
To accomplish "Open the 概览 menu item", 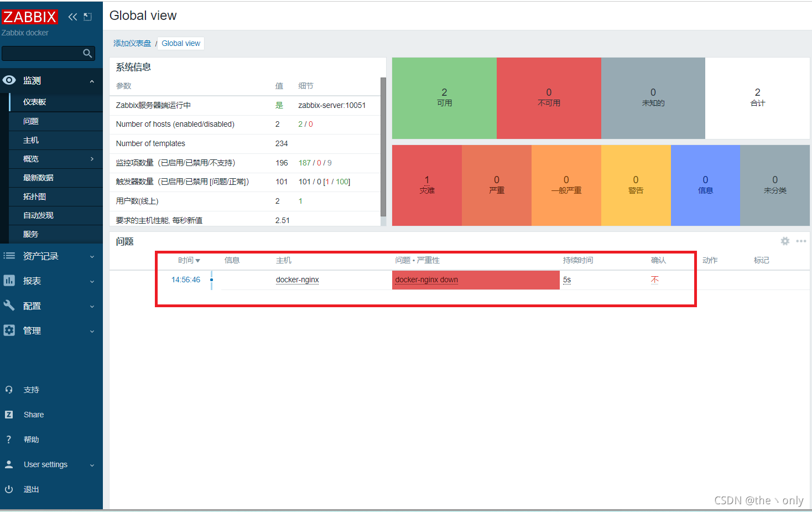I will [x=31, y=159].
